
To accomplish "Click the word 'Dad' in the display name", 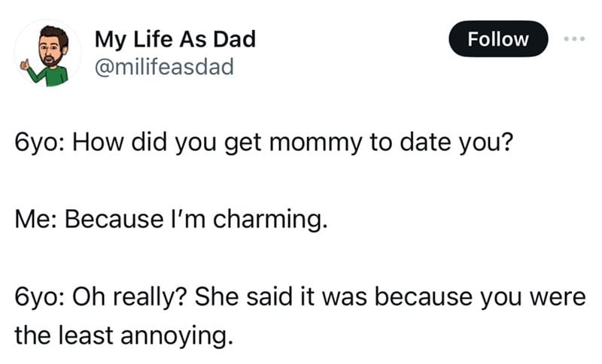I will 234,39.
